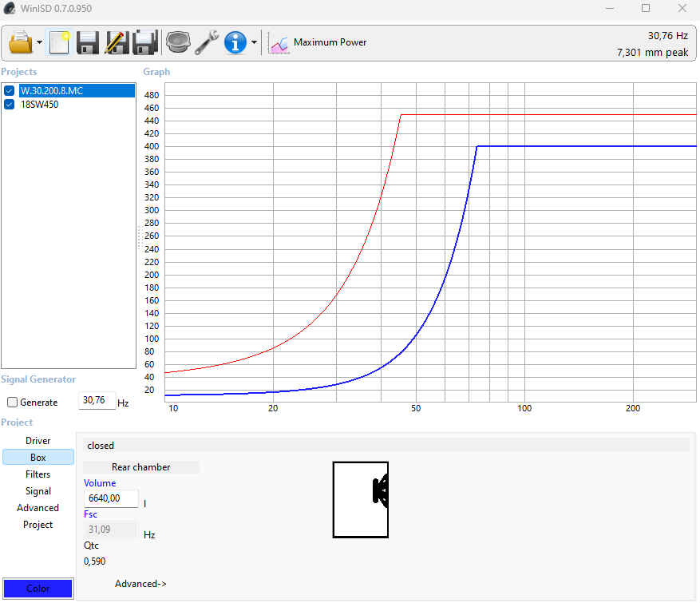Click the Rear chamber header
Image resolution: width=700 pixels, height=603 pixels.
[141, 467]
